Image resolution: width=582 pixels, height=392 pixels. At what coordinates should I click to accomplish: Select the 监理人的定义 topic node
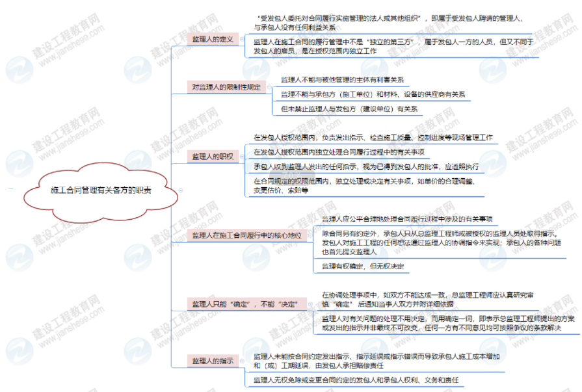click(213, 40)
